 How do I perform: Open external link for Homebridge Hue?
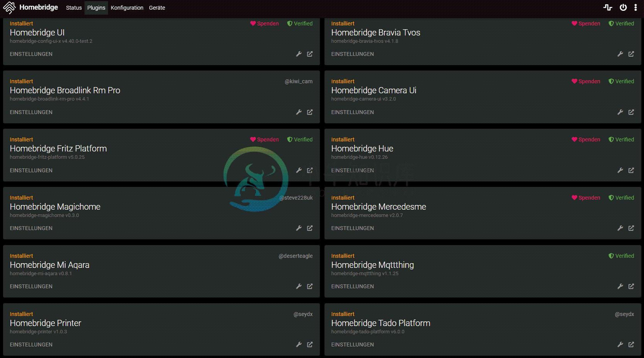(631, 170)
